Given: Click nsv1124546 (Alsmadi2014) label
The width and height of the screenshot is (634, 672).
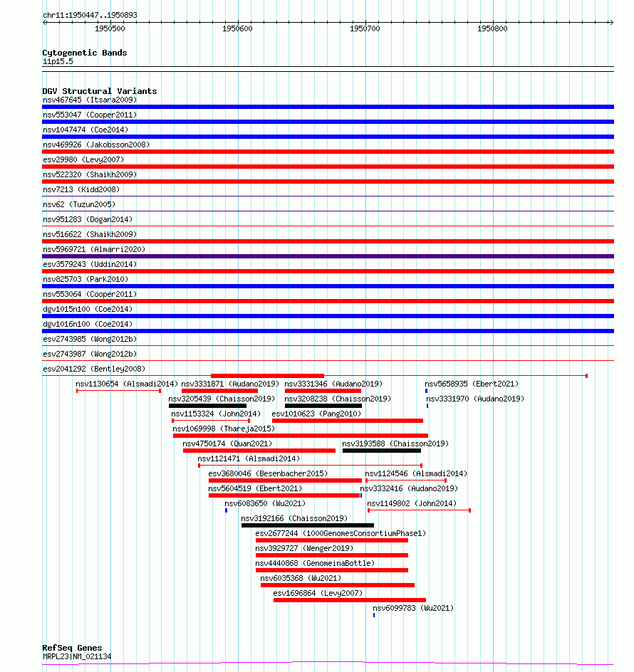Looking at the screenshot, I should (x=415, y=473).
